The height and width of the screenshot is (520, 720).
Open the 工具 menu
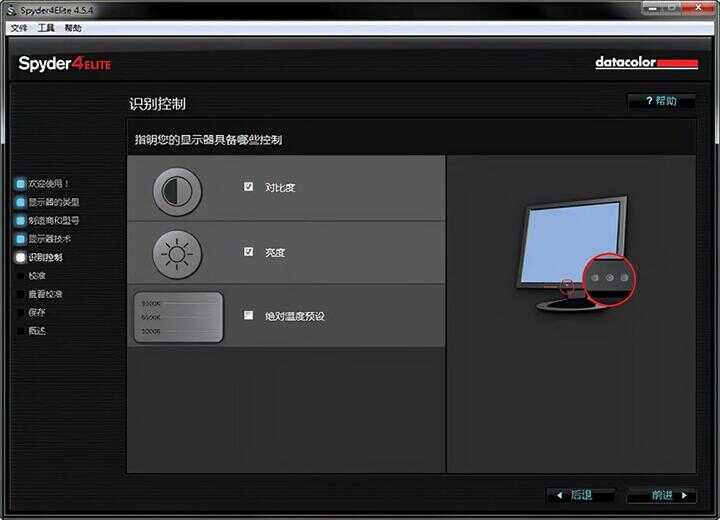point(46,28)
